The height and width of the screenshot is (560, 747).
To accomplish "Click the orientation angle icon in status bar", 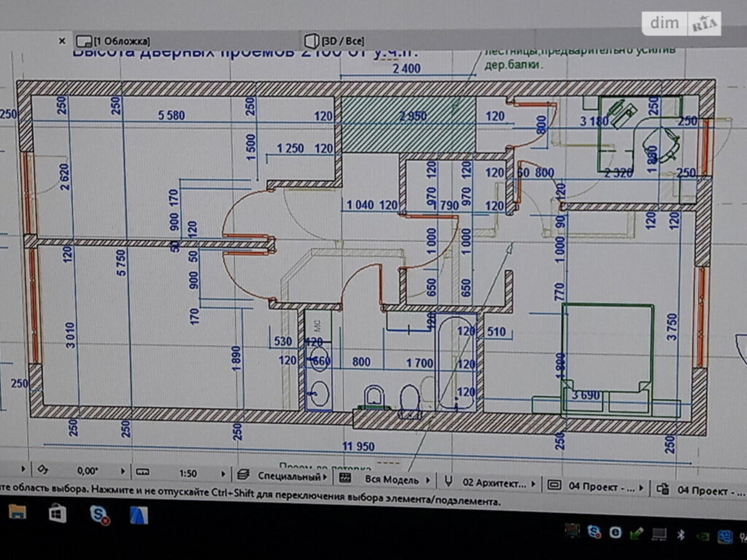I will (x=42, y=469).
